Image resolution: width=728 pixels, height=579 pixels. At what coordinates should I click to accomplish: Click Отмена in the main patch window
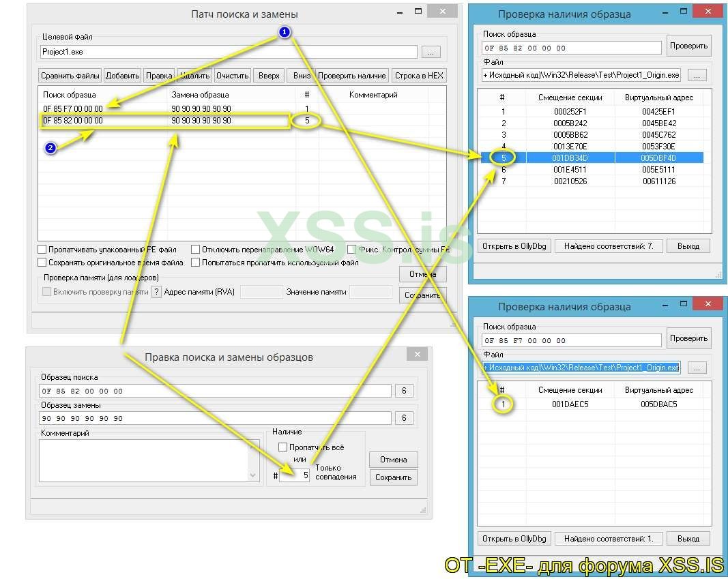click(422, 274)
